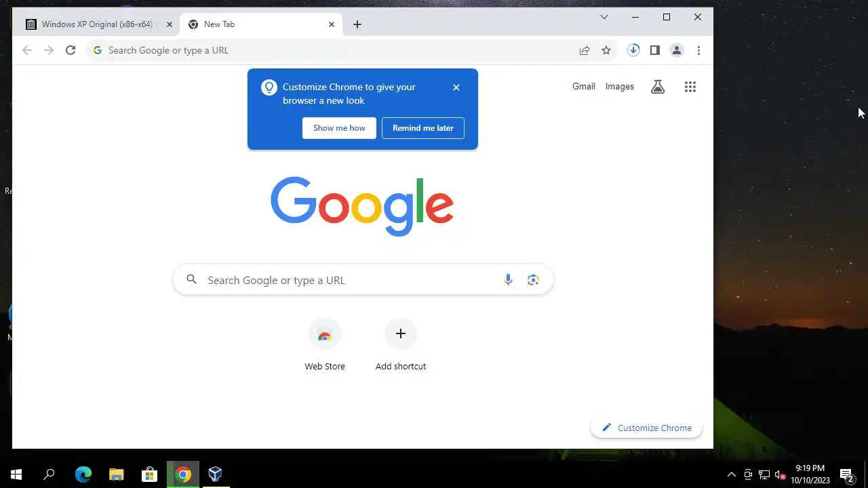Screen dimensions: 868x488
Task: Open Chrome's three-dot menu
Action: tap(698, 50)
